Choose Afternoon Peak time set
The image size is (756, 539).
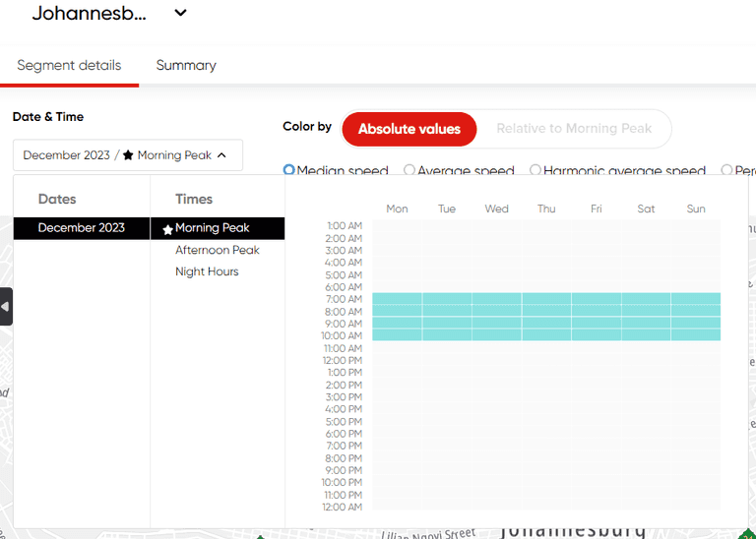point(218,250)
